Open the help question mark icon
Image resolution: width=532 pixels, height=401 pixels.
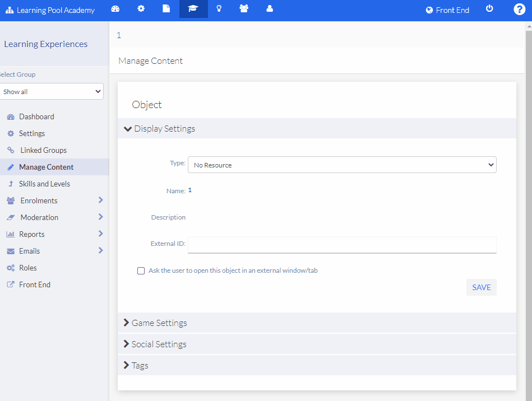(519, 9)
